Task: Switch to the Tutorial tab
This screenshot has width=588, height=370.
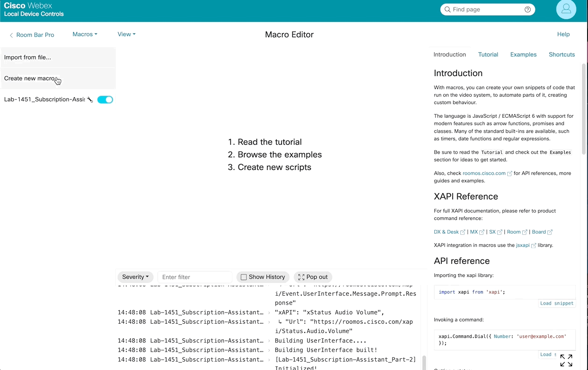Action: (x=488, y=55)
